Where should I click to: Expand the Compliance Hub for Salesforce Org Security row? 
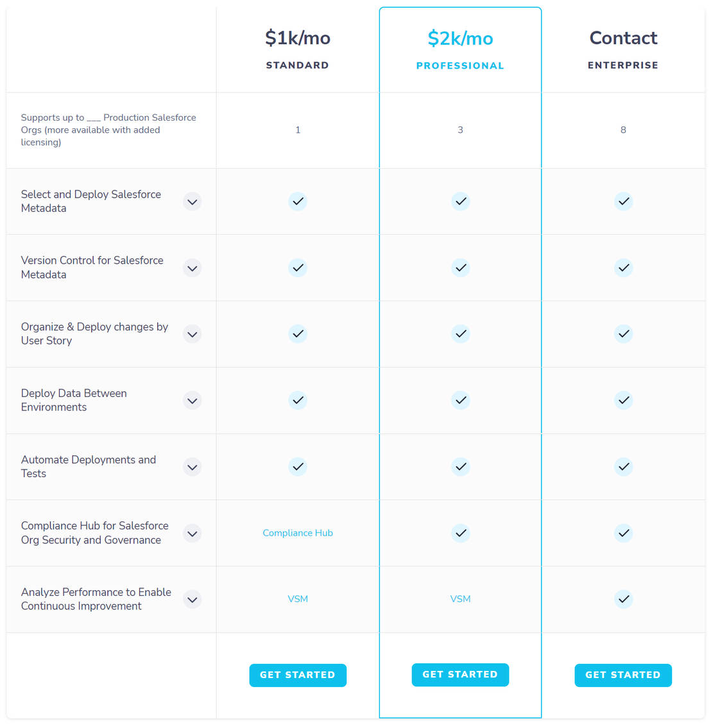(x=192, y=533)
